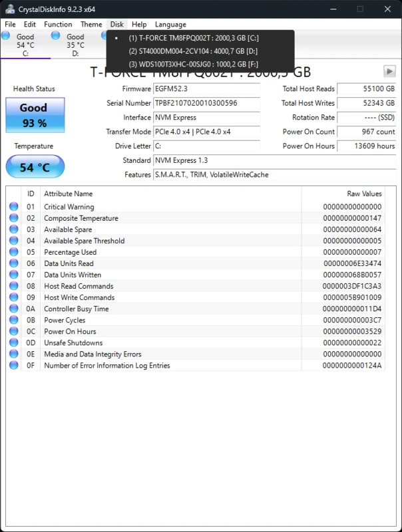Select T-FORCE TM8FPQ002T disk in Disk menu
The image size is (402, 532).
(x=200, y=38)
